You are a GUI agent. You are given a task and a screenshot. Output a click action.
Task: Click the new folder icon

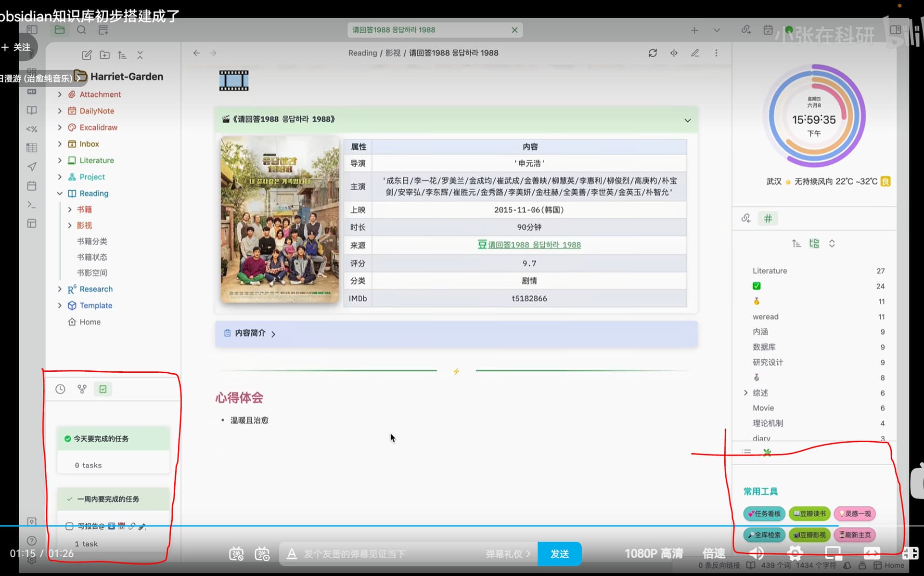coord(104,55)
